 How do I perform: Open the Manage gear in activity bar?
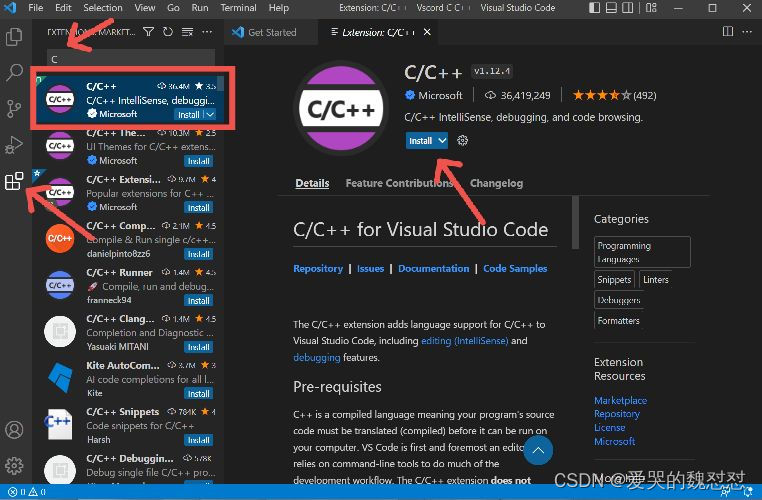[x=14, y=466]
